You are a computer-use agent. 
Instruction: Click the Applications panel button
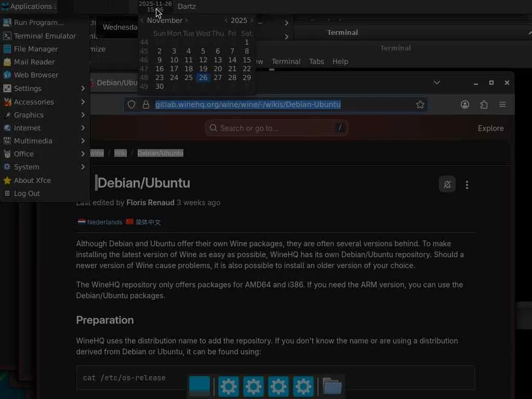29,6
